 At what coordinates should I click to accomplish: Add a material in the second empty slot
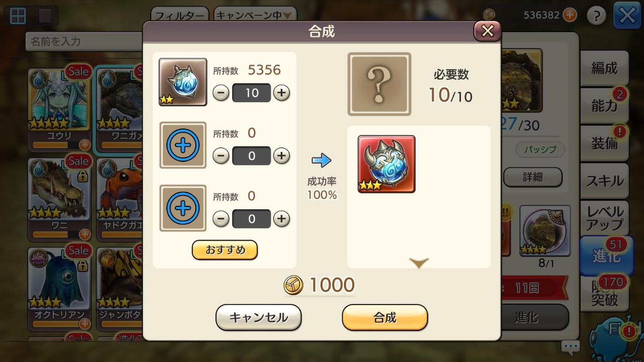[183, 145]
